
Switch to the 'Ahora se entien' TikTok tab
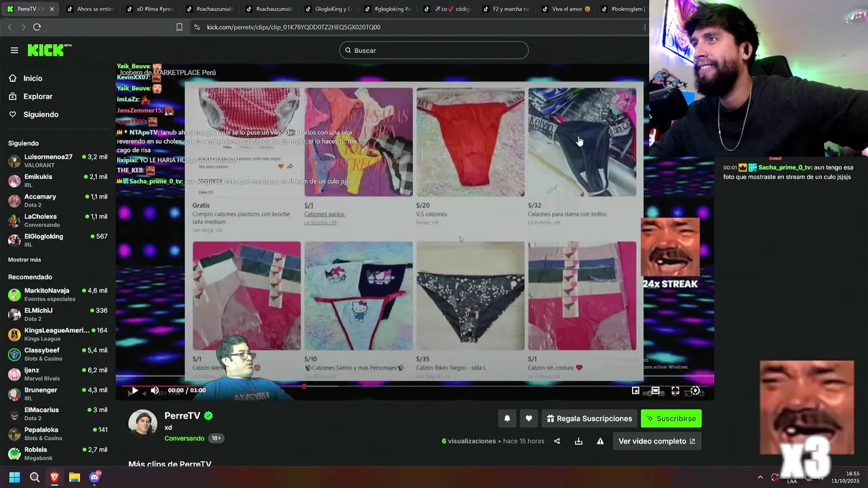pyautogui.click(x=90, y=9)
